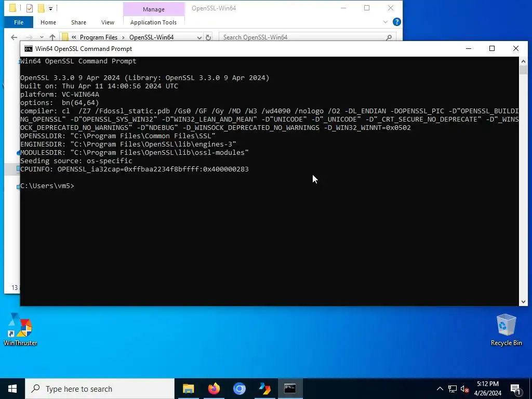Click the New folder quick access icon
This screenshot has height=399, width=532.
41,8
